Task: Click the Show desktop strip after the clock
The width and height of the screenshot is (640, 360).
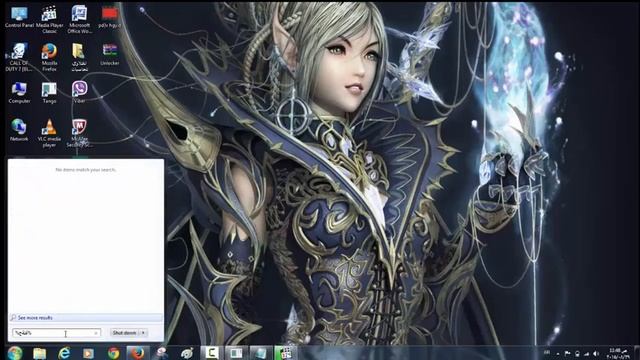Action: click(636, 353)
